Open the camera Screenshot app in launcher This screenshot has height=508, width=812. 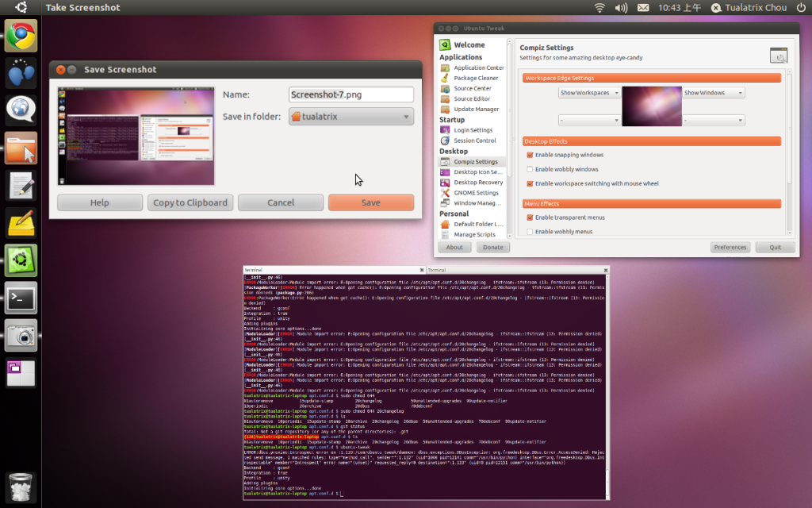(21, 336)
